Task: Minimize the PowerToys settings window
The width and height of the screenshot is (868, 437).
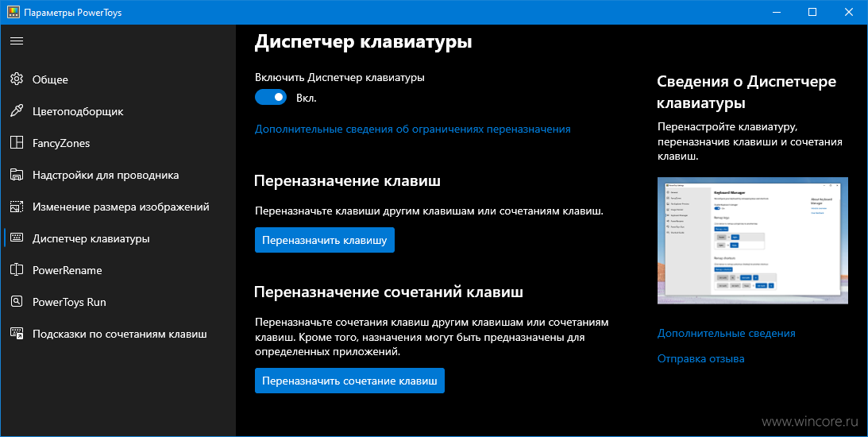Action: (x=776, y=12)
